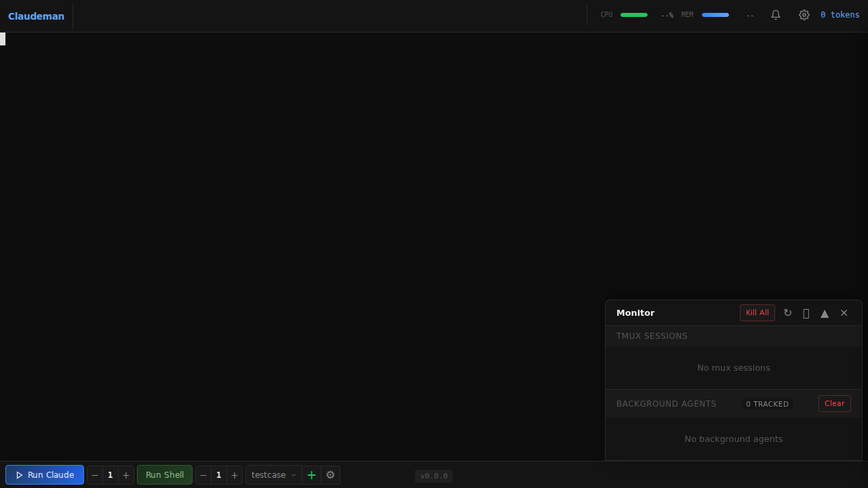Open the testcase dropdown
The image size is (868, 488).
tap(274, 475)
